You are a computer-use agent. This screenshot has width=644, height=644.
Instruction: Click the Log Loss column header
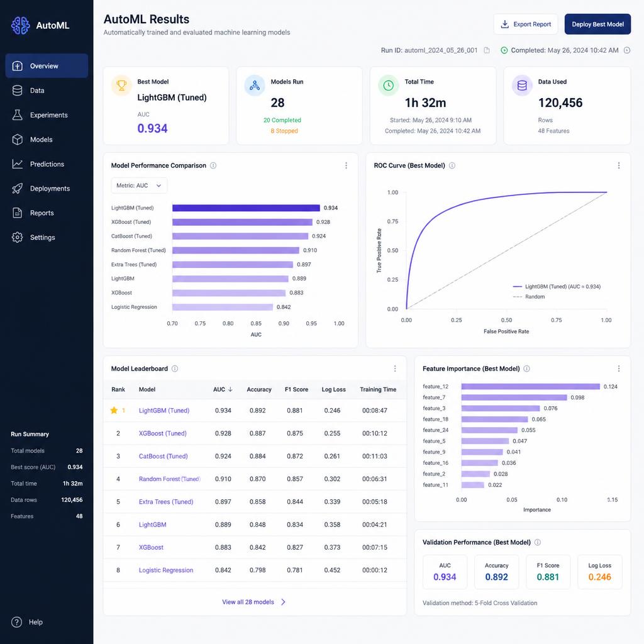click(333, 389)
